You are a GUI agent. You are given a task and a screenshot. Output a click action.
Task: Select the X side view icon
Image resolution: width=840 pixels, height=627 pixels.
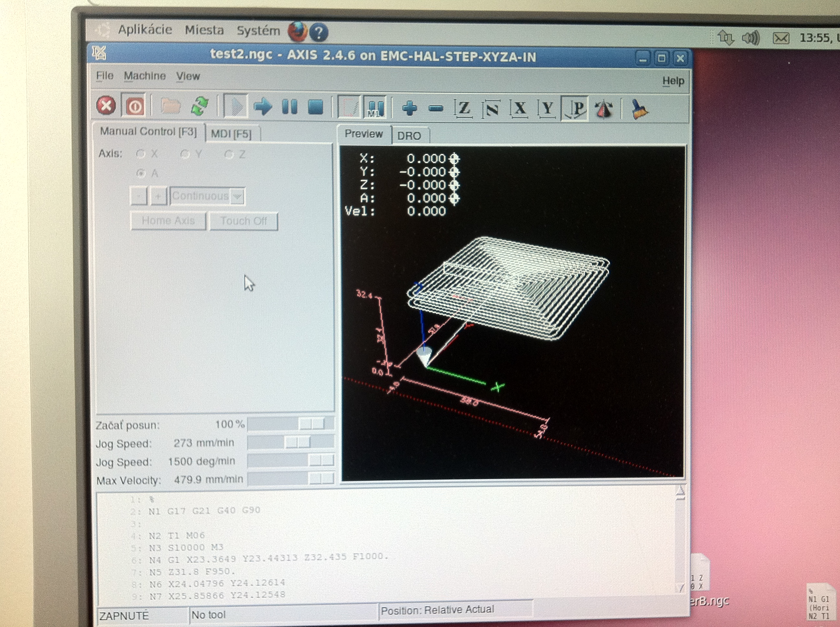tap(519, 109)
